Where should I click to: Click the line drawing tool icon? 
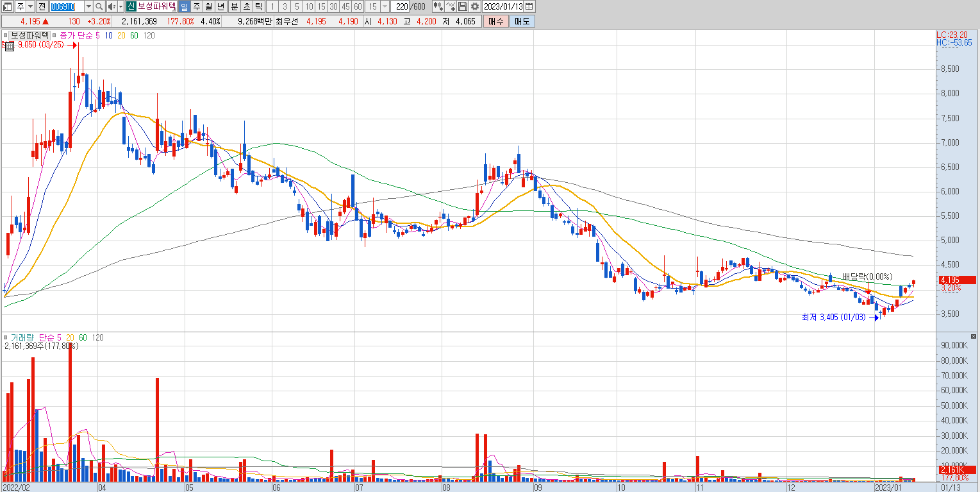[x=451, y=6]
